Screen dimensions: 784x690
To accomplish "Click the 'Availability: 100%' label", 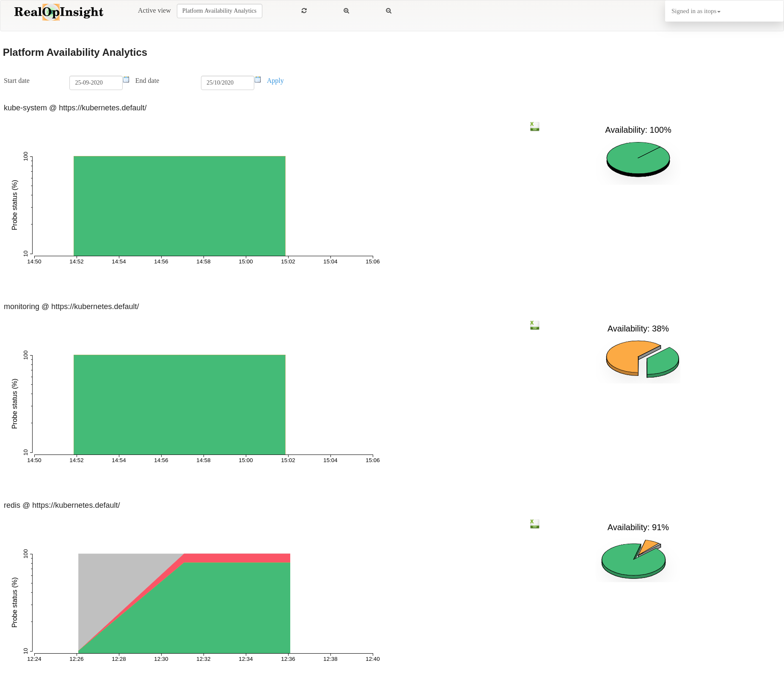I will point(638,130).
